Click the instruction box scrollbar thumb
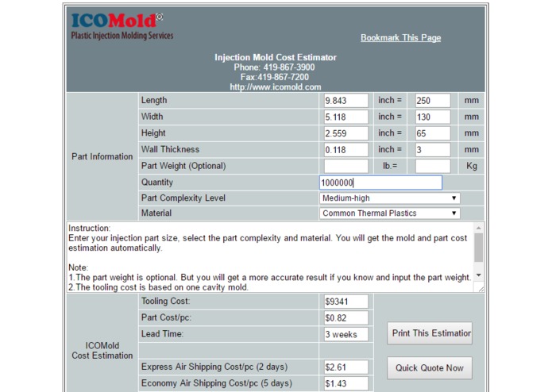The height and width of the screenshot is (392, 552). click(x=478, y=248)
